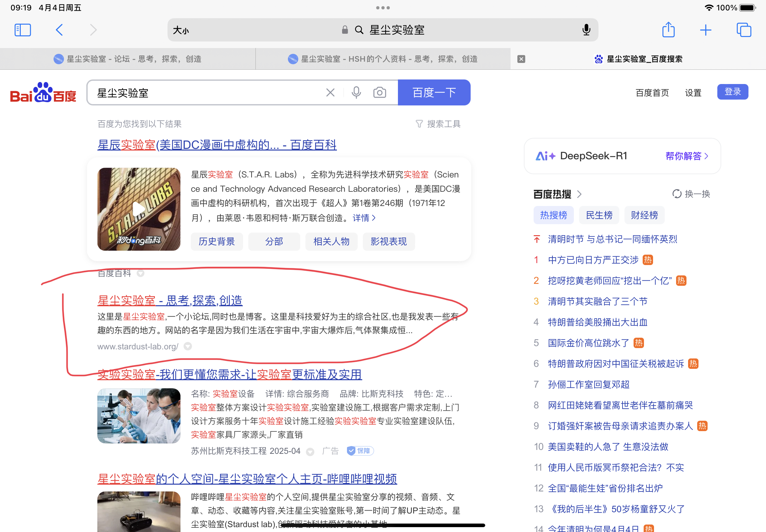Open hot search 订婚强奸案被告母亲请求追责
Image resolution: width=766 pixels, height=532 pixels.
pyautogui.click(x=620, y=426)
